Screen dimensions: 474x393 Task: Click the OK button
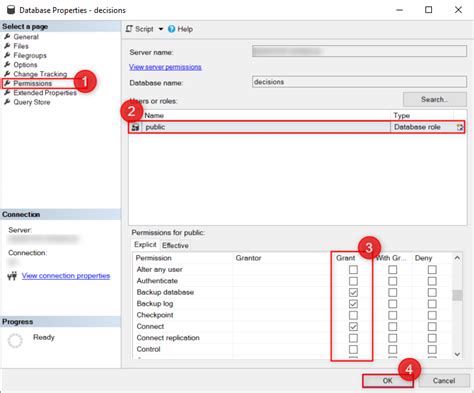click(388, 381)
